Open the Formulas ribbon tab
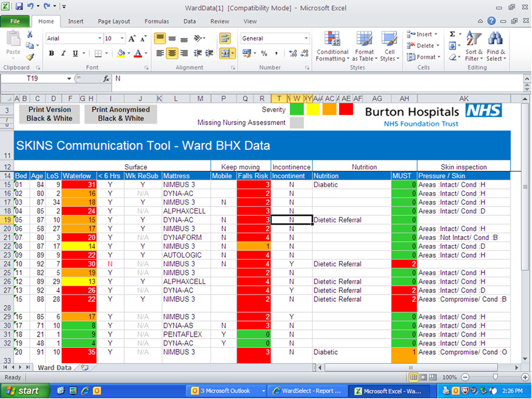 point(156,21)
